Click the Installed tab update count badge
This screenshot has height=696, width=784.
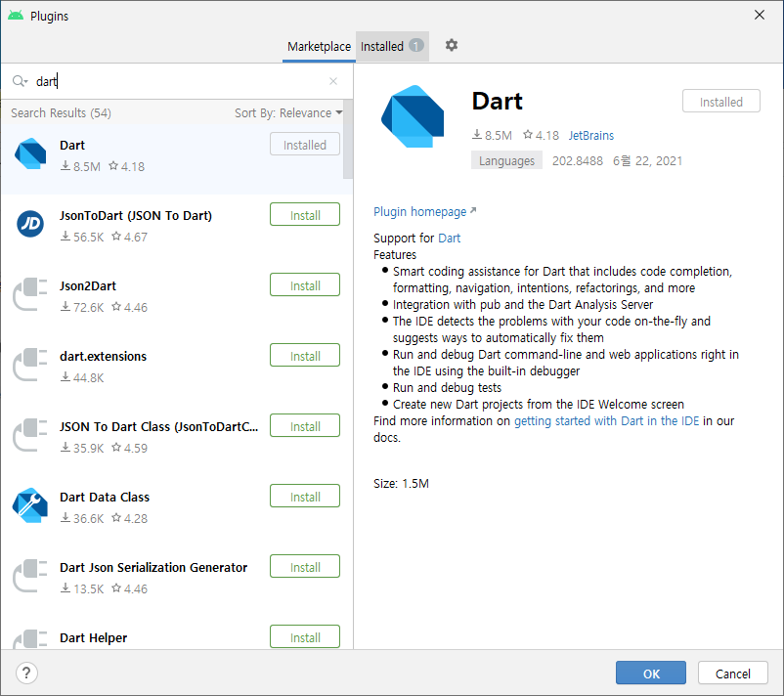416,46
